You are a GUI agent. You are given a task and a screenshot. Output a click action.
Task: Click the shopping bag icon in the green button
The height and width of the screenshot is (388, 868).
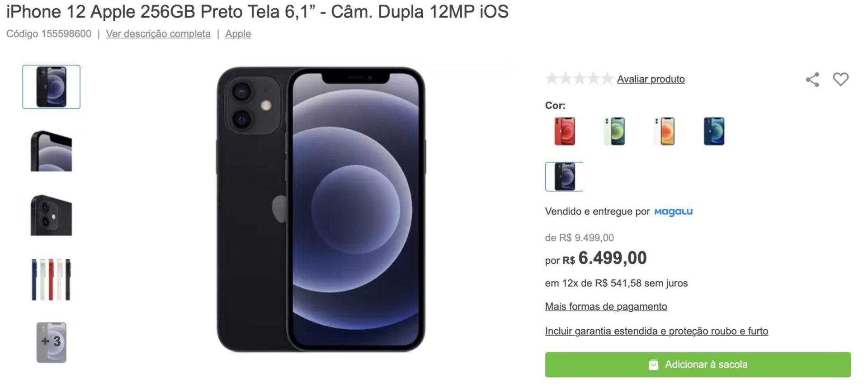653,365
